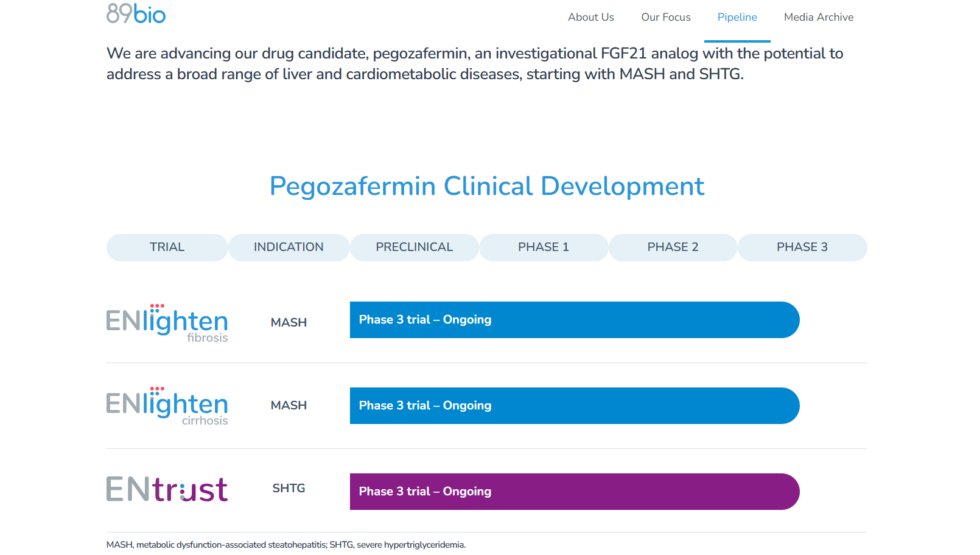Click MASH label in ENlighten fibrosis row
Screen dimensions: 980x555
[x=289, y=323]
